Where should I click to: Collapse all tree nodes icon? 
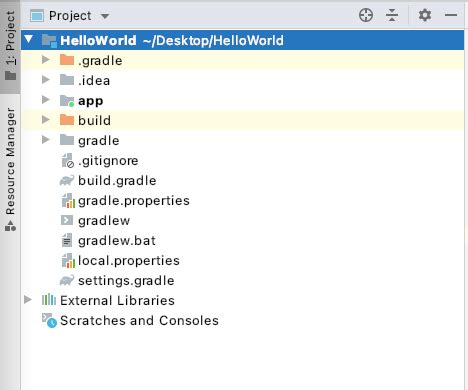392,15
